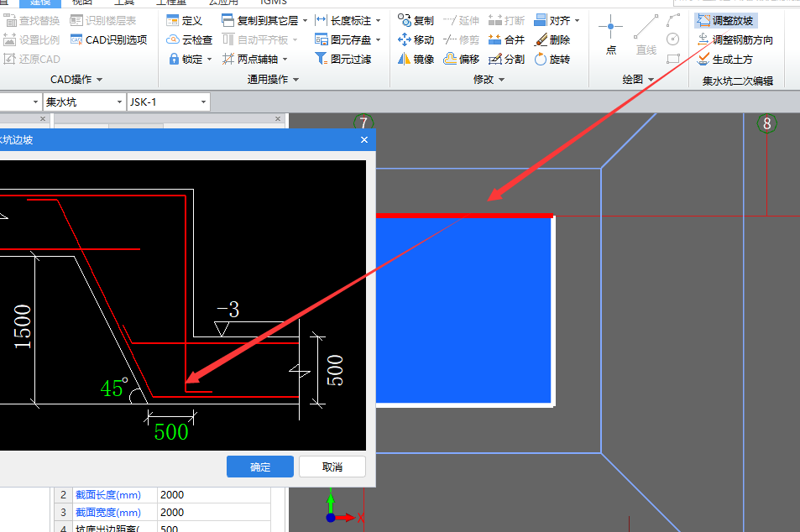This screenshot has width=800, height=532.
Task: Select the 点 draw tool
Action: [x=611, y=34]
